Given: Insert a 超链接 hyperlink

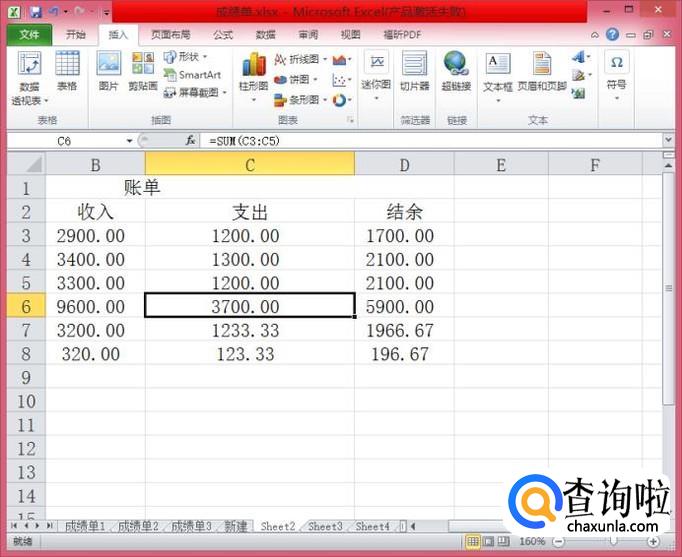Looking at the screenshot, I should click(x=456, y=72).
